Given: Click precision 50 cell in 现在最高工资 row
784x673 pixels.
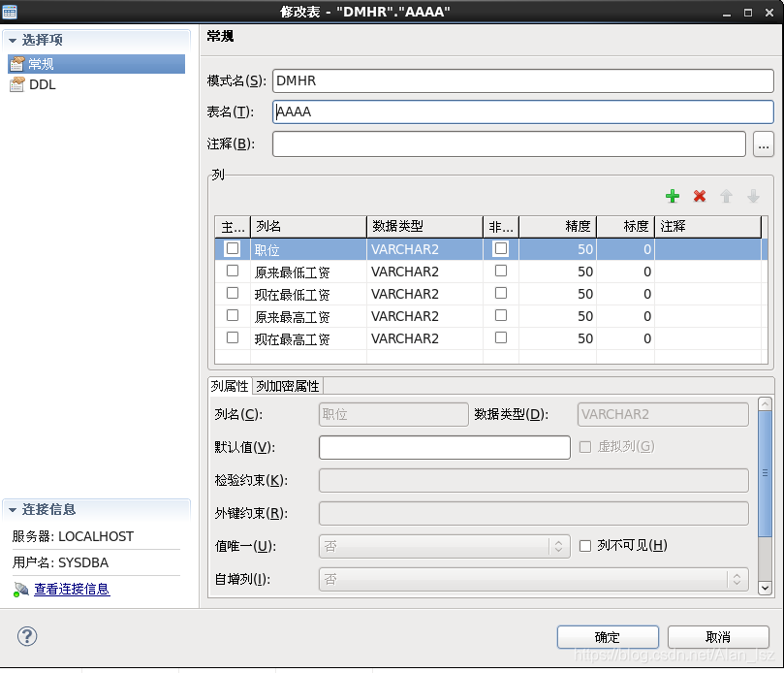Looking at the screenshot, I should click(558, 338).
